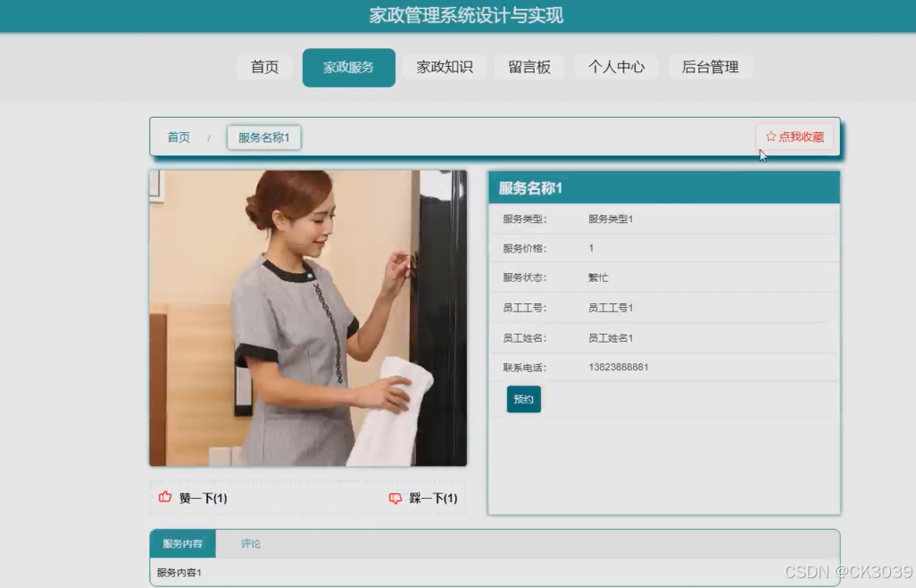Click the 服务名称1 breadcrumb label
916x588 pixels.
pyautogui.click(x=262, y=137)
